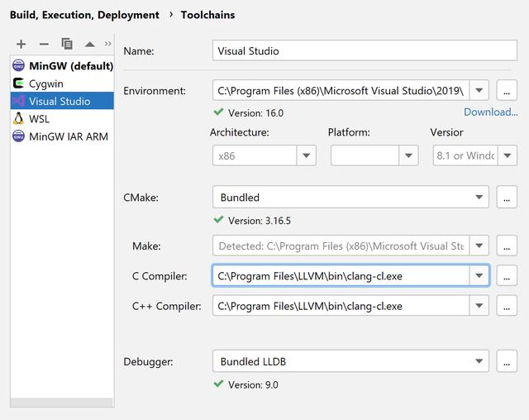Click Build, Execution, Deployment breadcrumb
Viewport: 529px width, 420px height.
click(84, 15)
